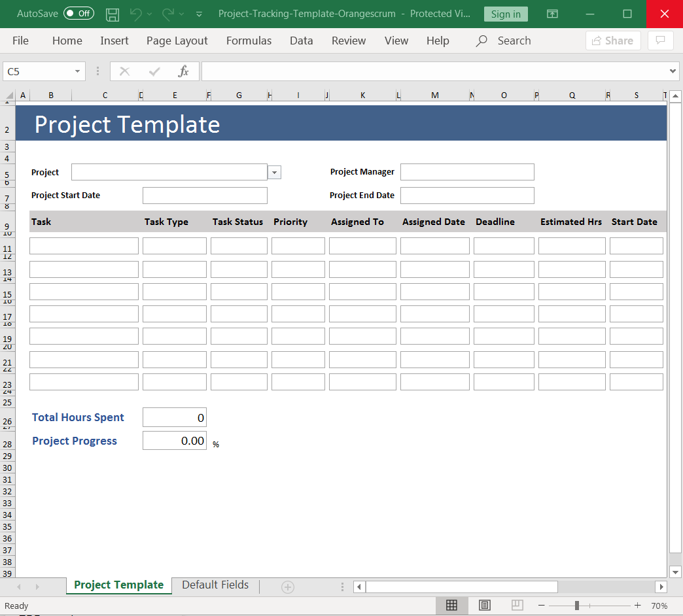Select Normal view icon in status bar
Image resolution: width=683 pixels, height=616 pixels.
[451, 605]
